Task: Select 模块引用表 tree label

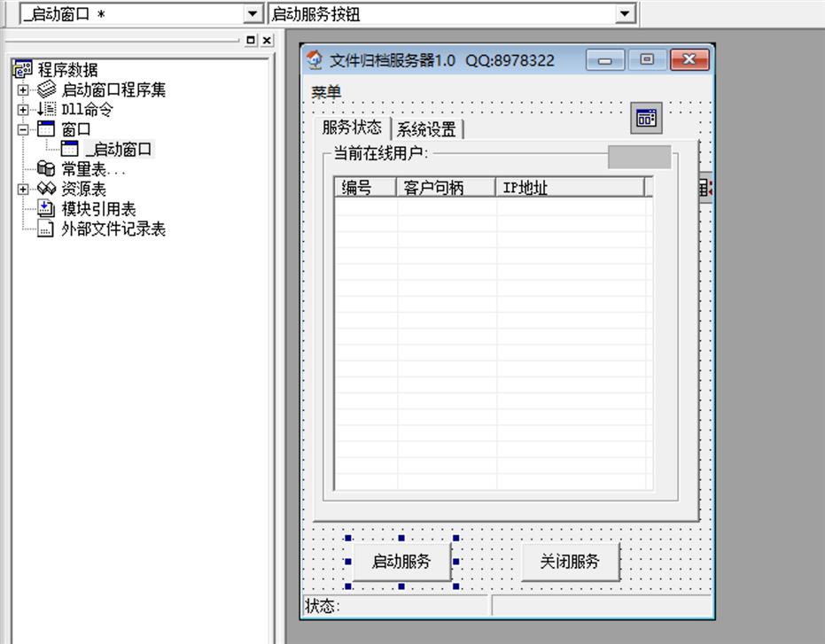Action: pyautogui.click(x=99, y=209)
